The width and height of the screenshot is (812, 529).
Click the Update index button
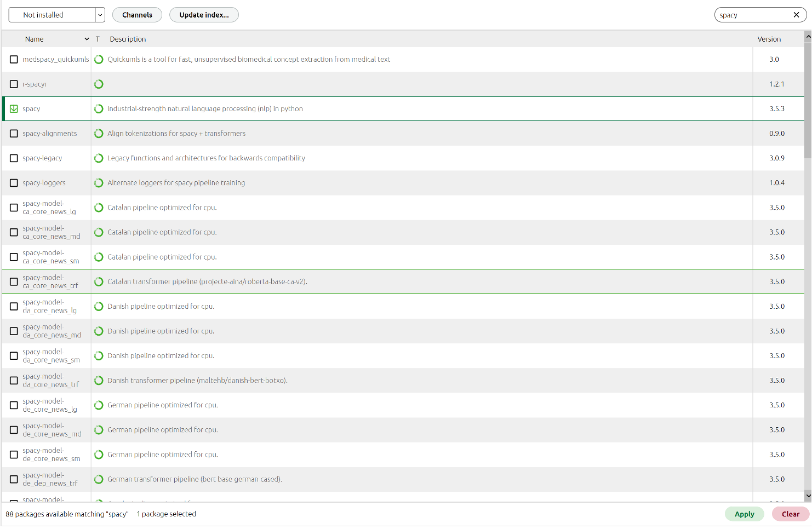[x=204, y=15]
